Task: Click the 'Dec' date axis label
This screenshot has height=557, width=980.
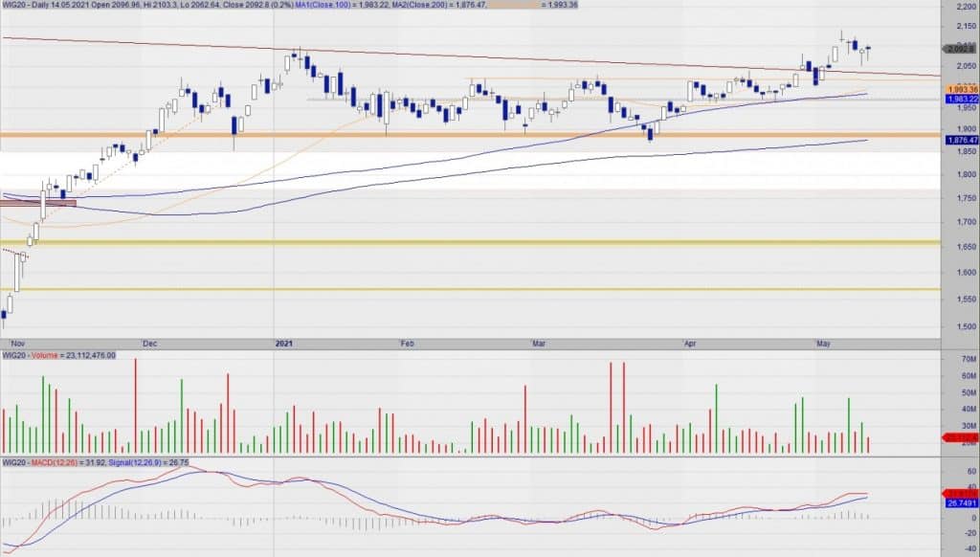Action: pyautogui.click(x=148, y=342)
